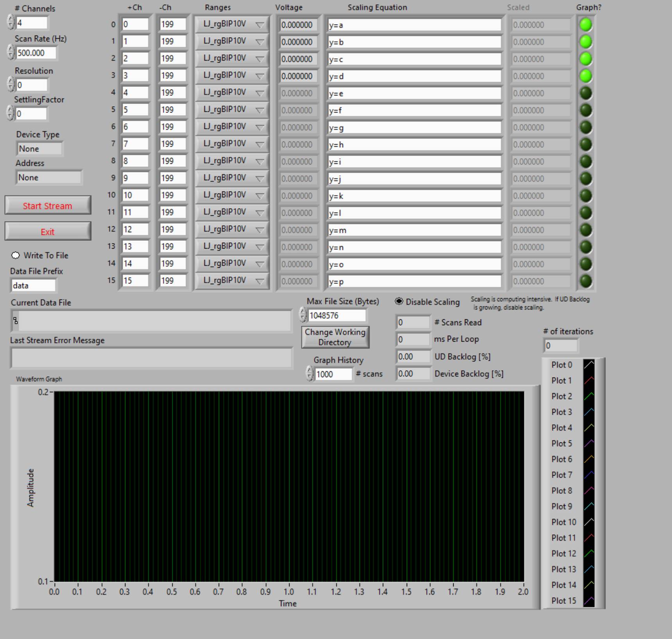Click the SettlingFactor stepper arrows
The height and width of the screenshot is (639, 672).
[x=11, y=113]
